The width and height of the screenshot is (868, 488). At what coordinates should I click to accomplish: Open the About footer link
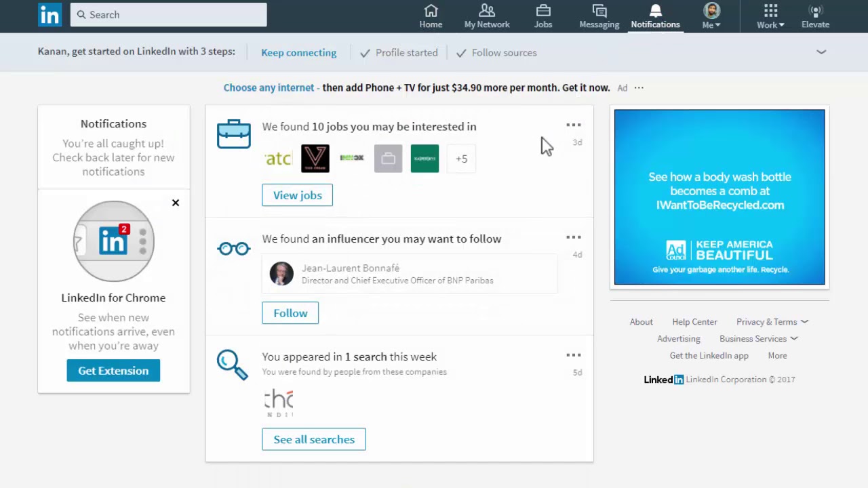click(x=642, y=322)
